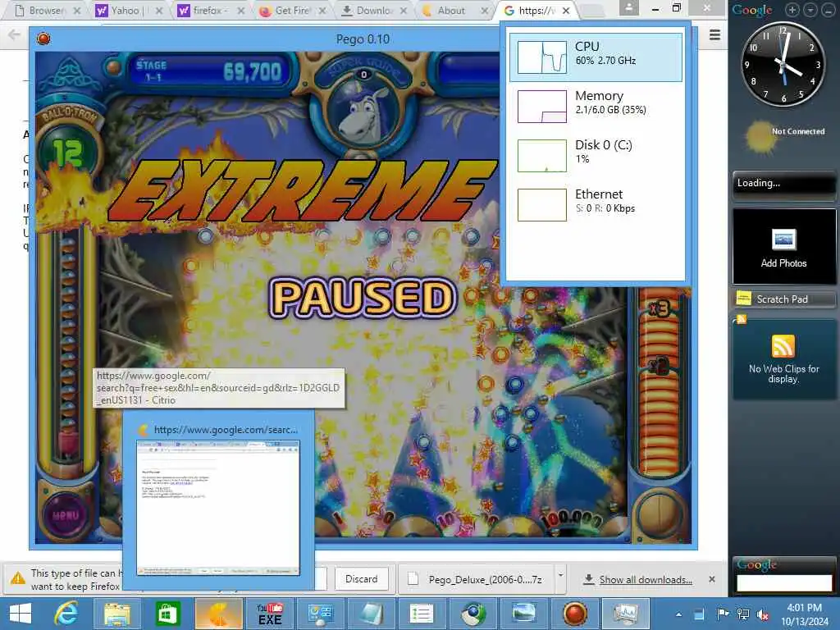Open Show all downloads link

tap(646, 580)
